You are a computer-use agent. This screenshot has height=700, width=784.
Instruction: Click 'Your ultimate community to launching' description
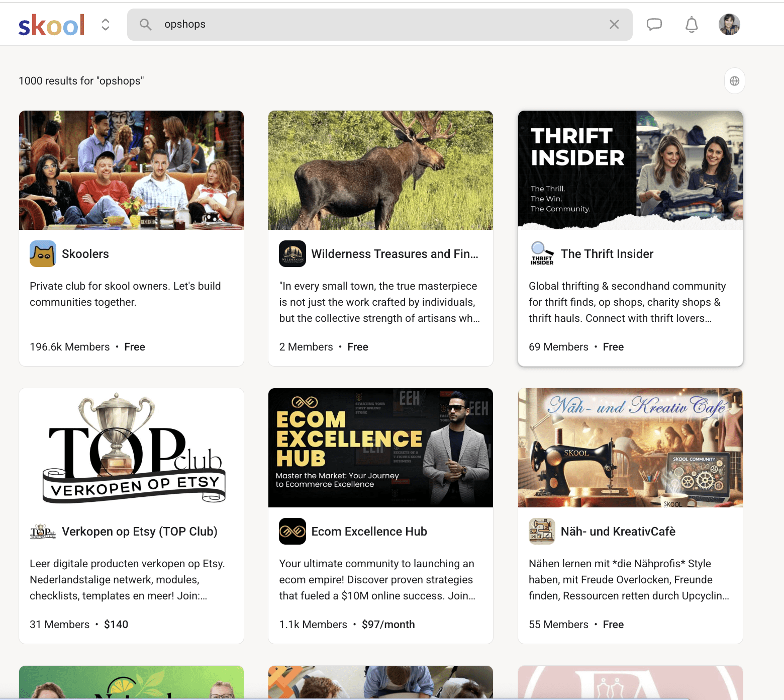(x=377, y=580)
